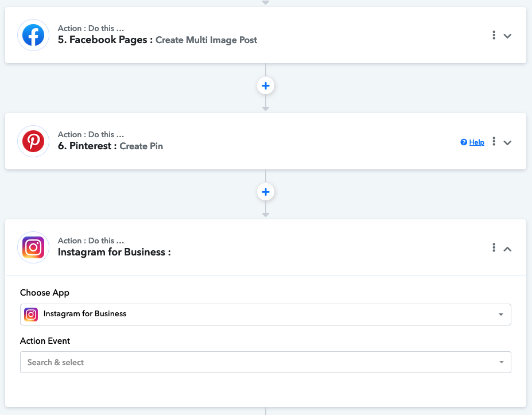The height and width of the screenshot is (415, 532).
Task: Expand the Pinterest Create Pin step
Action: [507, 143]
